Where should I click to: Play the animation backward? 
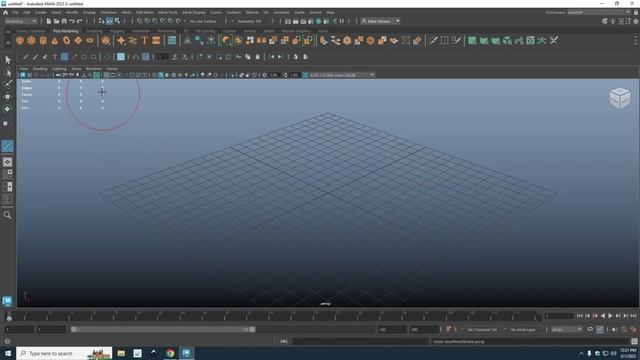coord(603,316)
